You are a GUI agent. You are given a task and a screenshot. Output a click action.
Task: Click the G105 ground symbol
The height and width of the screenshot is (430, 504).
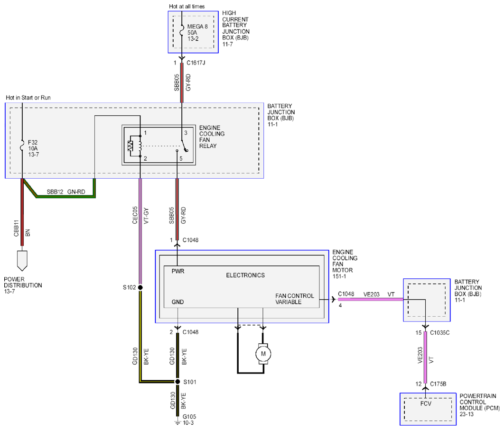point(177,422)
